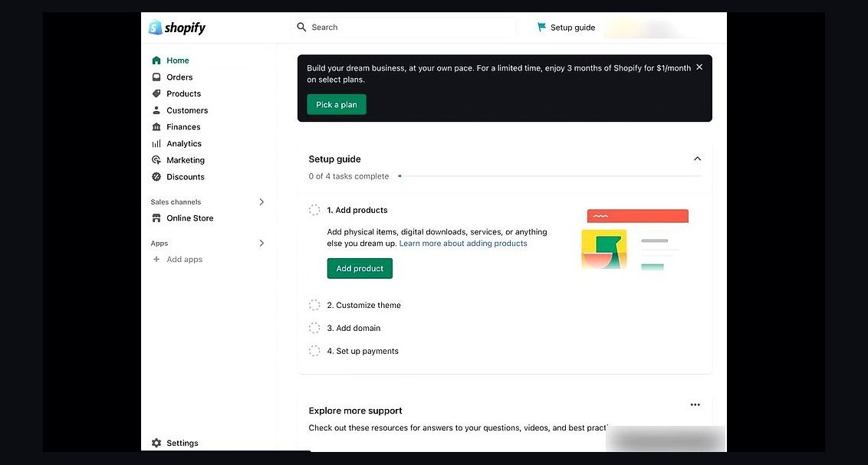Click the Setup guide flag icon
Image resolution: width=868 pixels, height=465 pixels.
(x=541, y=27)
